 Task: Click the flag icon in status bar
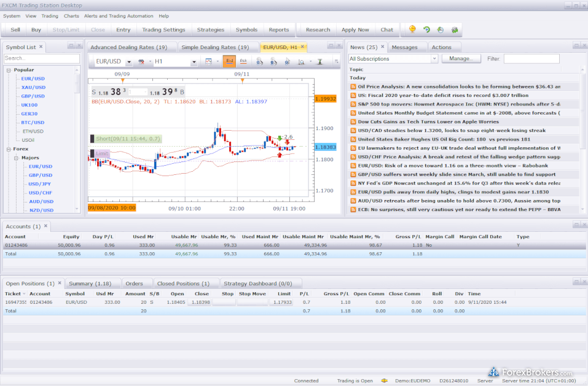[x=385, y=380]
